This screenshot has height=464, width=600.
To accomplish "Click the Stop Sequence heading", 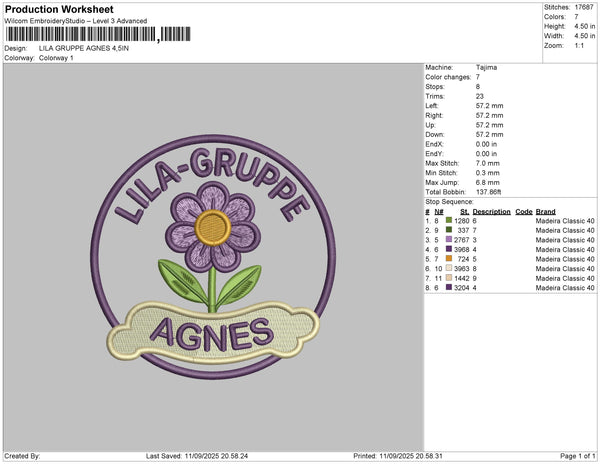I will coord(450,202).
